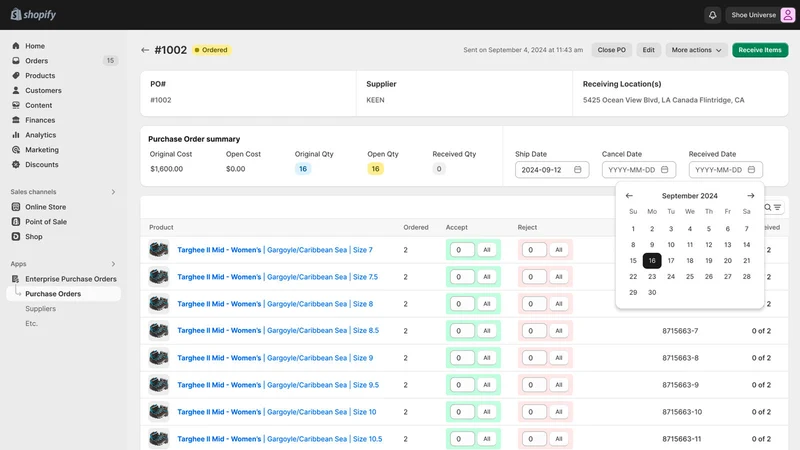Click the Orders count badge 15
The width and height of the screenshot is (800, 450).
pyautogui.click(x=110, y=61)
